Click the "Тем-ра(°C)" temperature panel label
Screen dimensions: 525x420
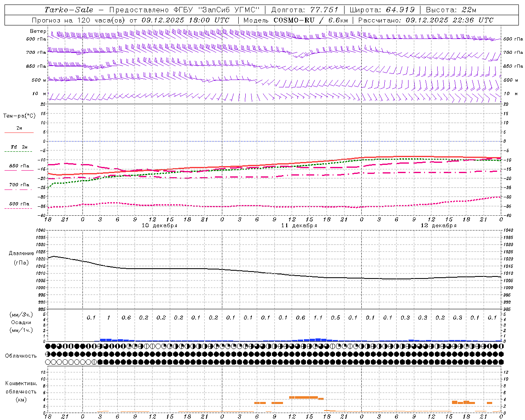click(19, 116)
